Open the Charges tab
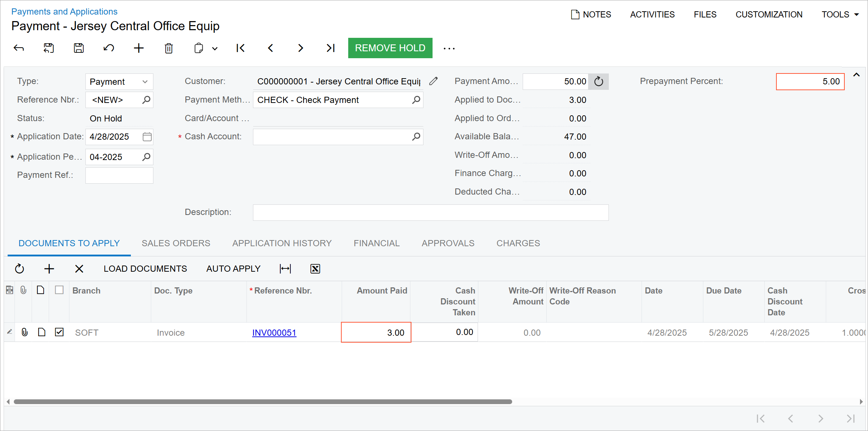Image resolution: width=868 pixels, height=431 pixels. tap(518, 243)
